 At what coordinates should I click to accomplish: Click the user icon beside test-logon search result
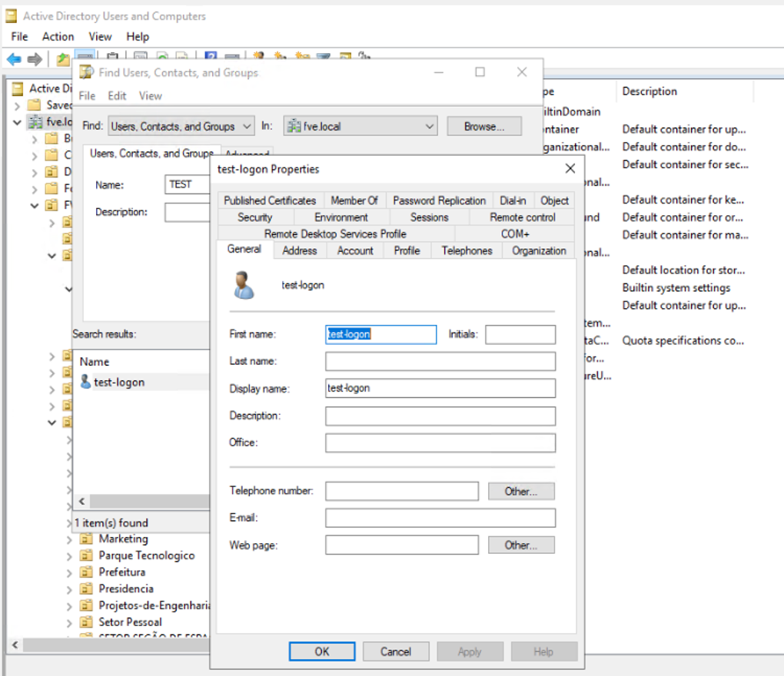(x=85, y=382)
